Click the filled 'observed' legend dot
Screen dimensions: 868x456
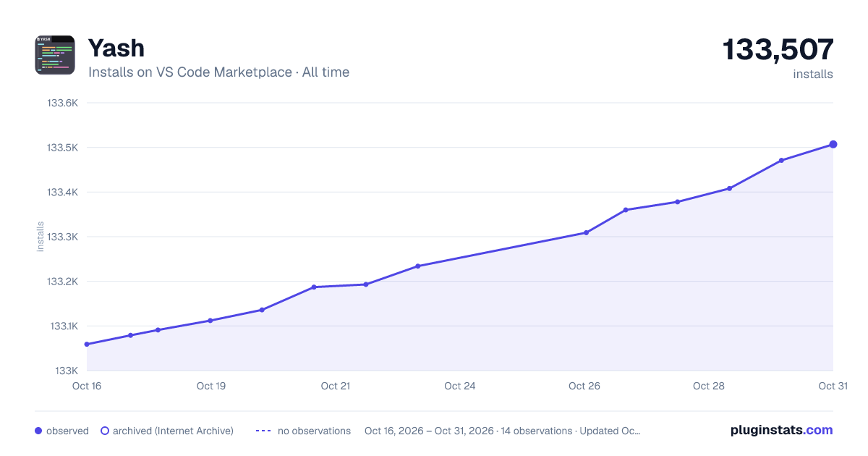38,431
